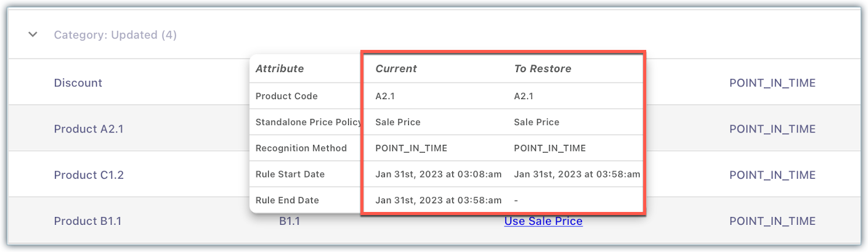
Task: Click the Rule Start Date attribute label
Action: [290, 174]
